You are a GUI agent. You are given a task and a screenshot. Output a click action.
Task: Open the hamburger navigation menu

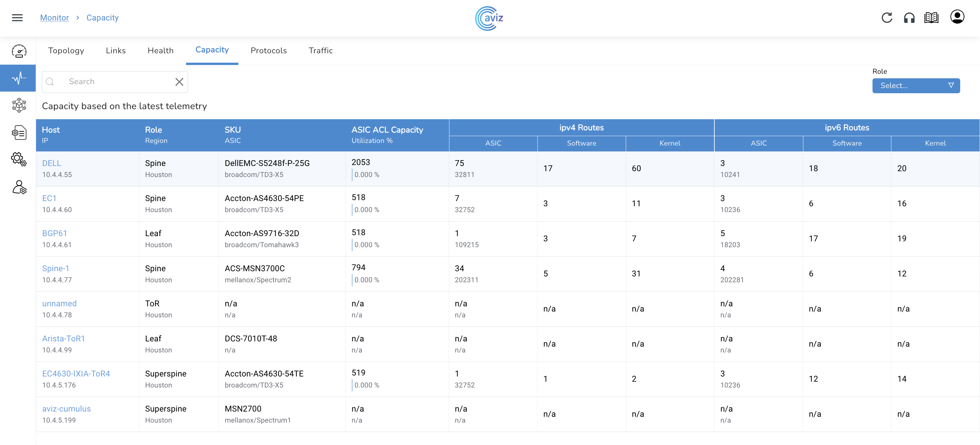17,18
